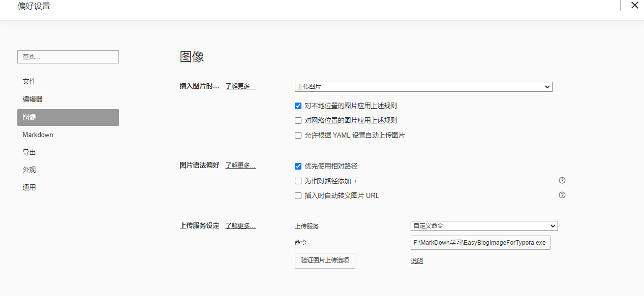Enable 允许根据 YAML 设置自动上传图片
The image size is (644, 296).
pyautogui.click(x=298, y=136)
